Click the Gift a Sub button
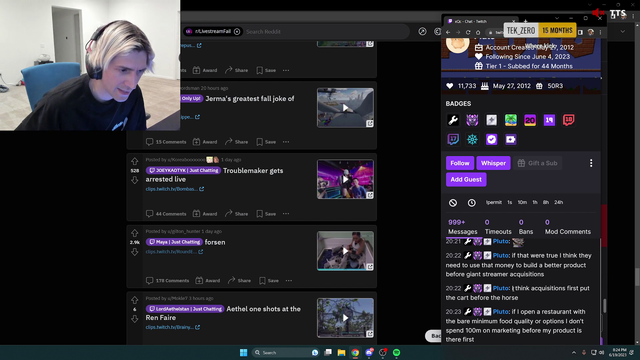 click(538, 163)
